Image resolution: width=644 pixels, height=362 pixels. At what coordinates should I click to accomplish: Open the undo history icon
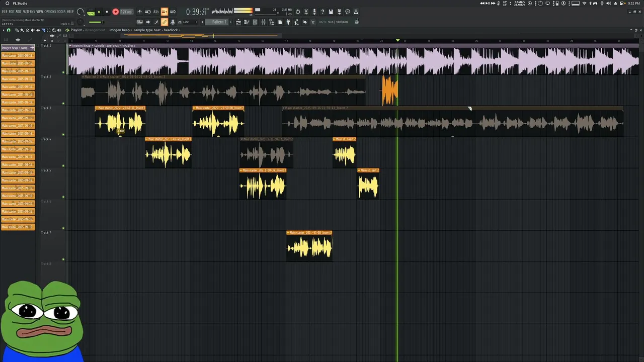[x=298, y=12]
